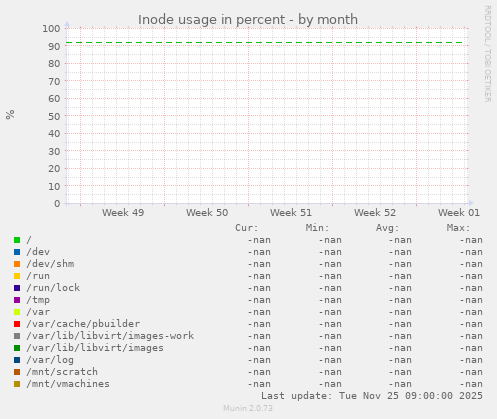Click the dashed green threshold line

pos(265,43)
